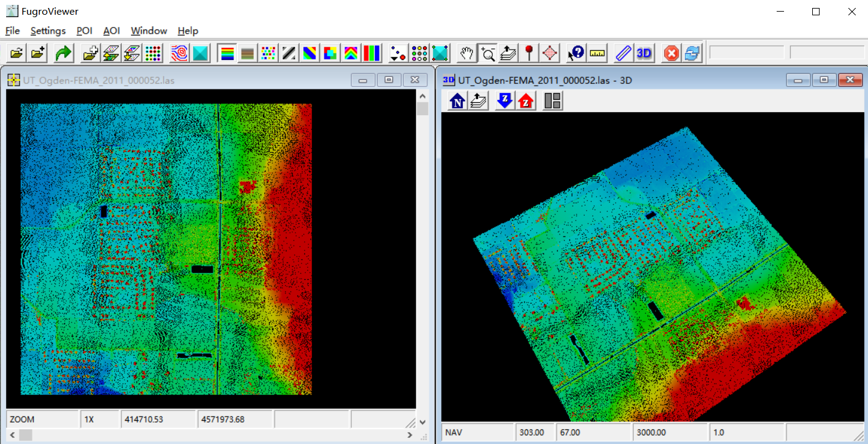
Task: Toggle the blue-yellow diagonal color icon
Action: (310, 53)
